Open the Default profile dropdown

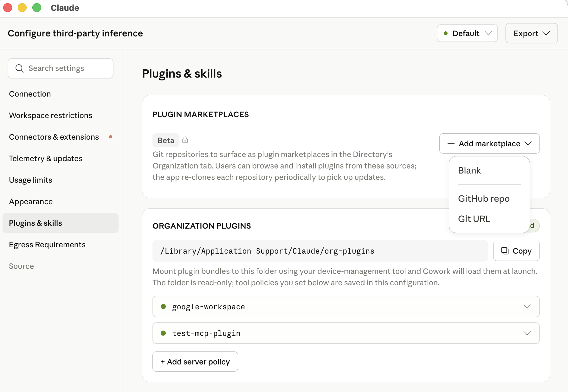pyautogui.click(x=467, y=33)
